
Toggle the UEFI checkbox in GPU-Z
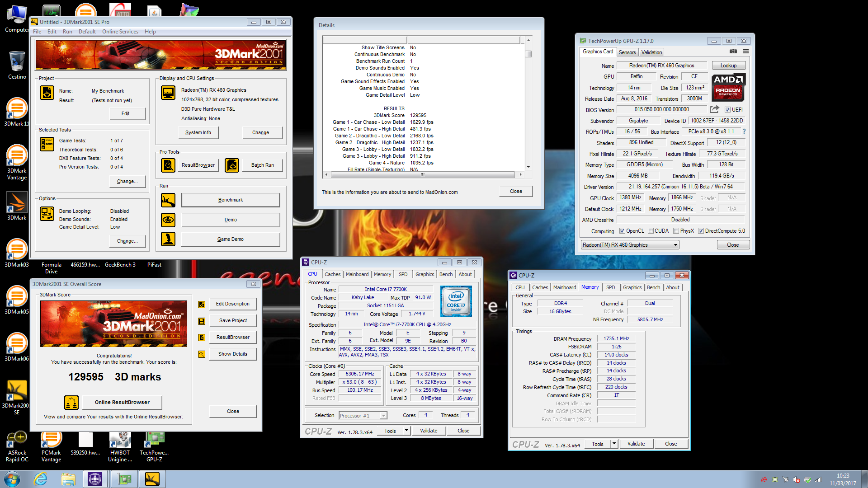[727, 110]
